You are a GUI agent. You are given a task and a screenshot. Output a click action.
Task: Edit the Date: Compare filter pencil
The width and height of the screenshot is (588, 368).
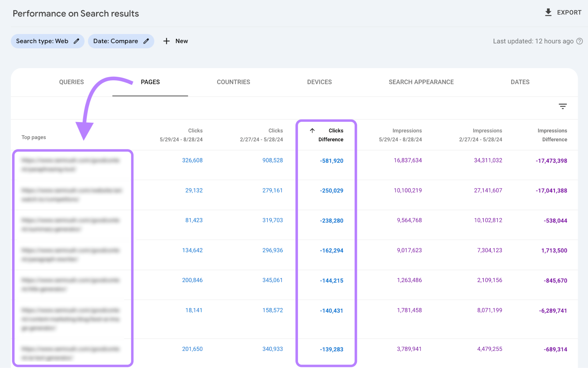146,41
